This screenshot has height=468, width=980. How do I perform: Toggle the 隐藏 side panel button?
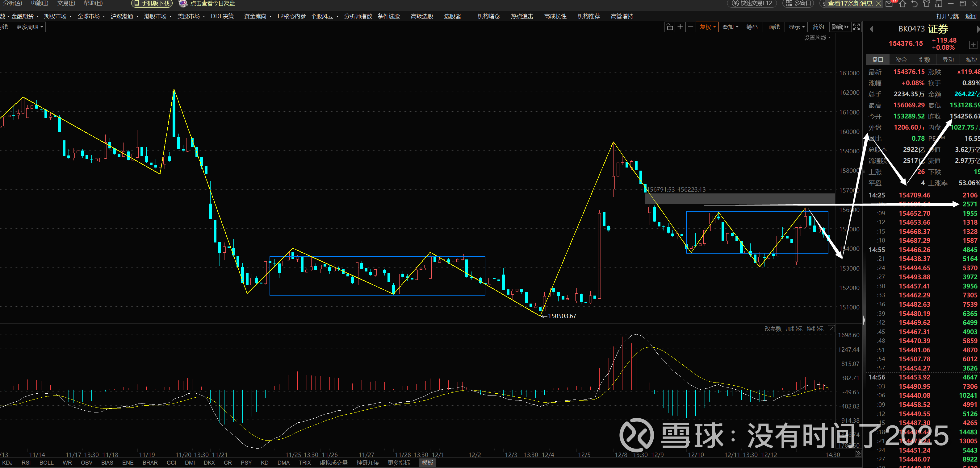840,27
